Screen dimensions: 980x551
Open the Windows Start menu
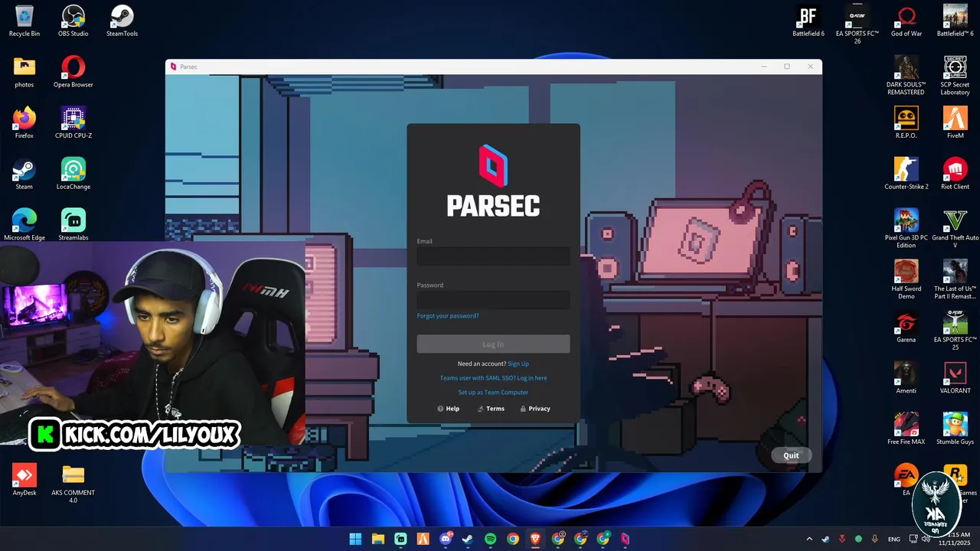(355, 539)
